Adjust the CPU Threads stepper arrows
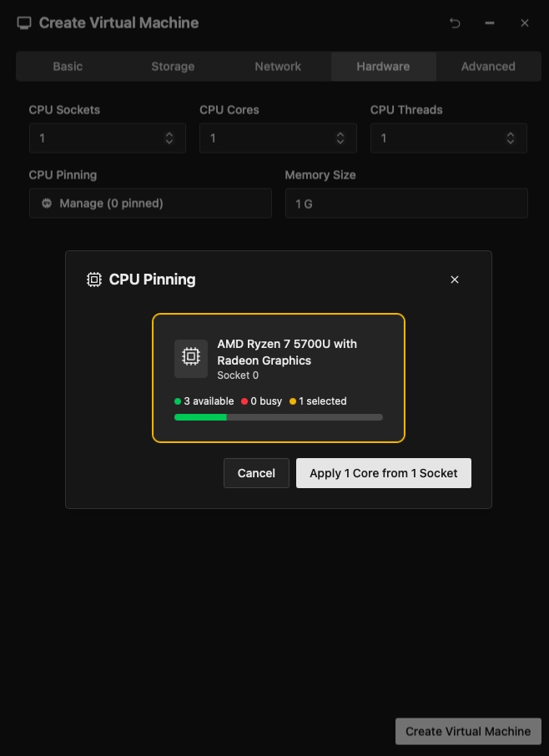The height and width of the screenshot is (756, 549). coord(511,139)
